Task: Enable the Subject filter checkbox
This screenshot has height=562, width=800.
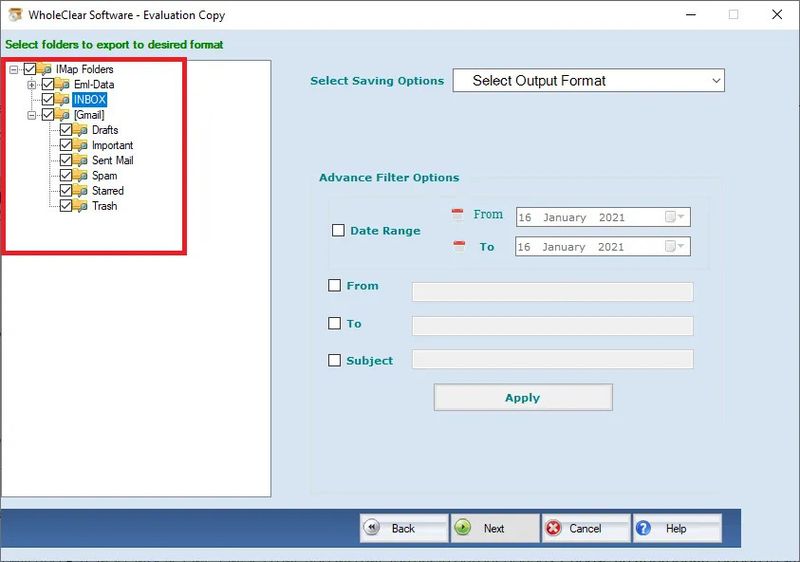Action: point(334,361)
